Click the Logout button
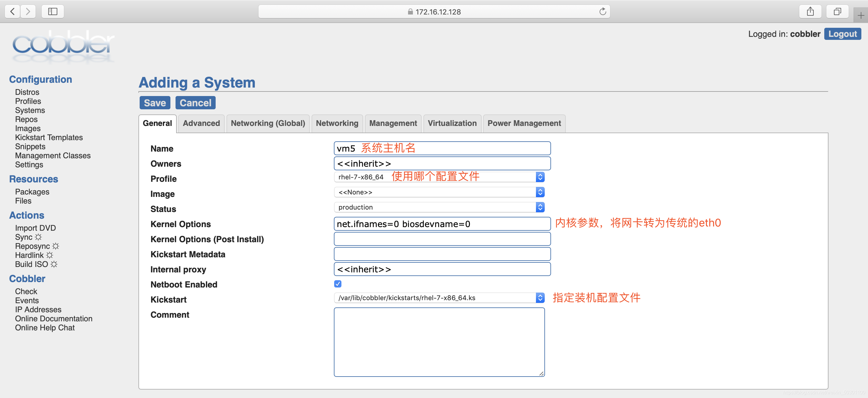The height and width of the screenshot is (398, 868). click(842, 34)
